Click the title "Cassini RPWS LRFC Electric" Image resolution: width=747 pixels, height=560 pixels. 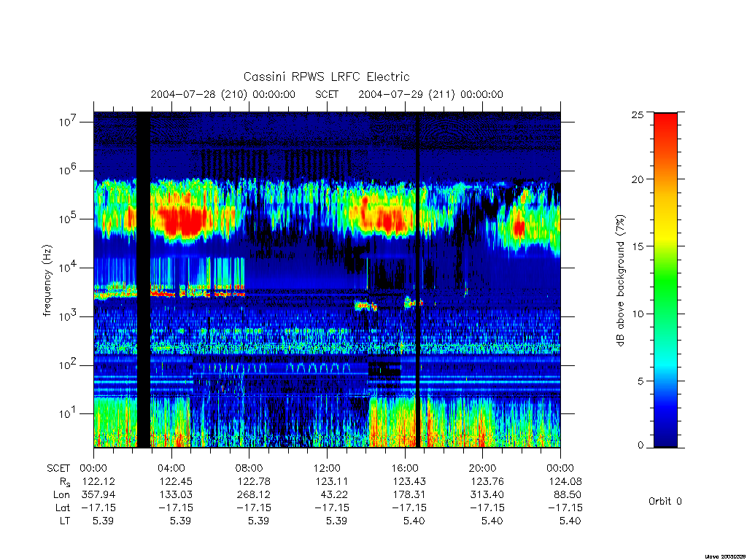(x=326, y=77)
